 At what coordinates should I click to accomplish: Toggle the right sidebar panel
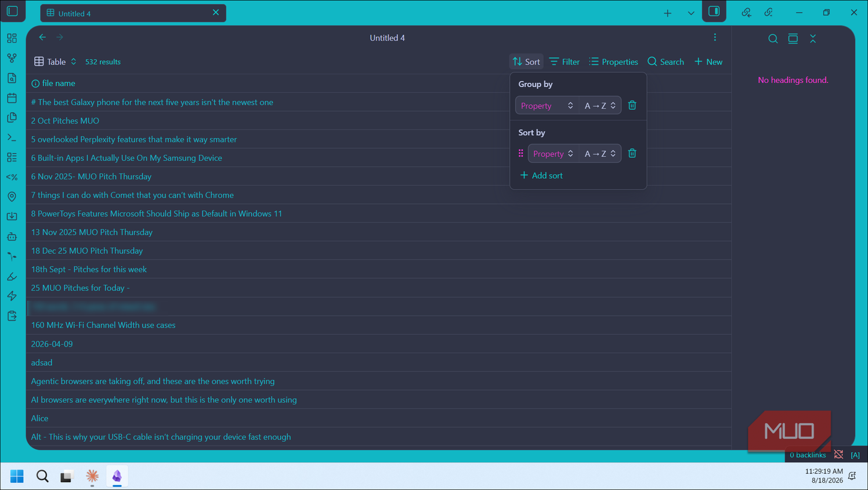point(714,11)
